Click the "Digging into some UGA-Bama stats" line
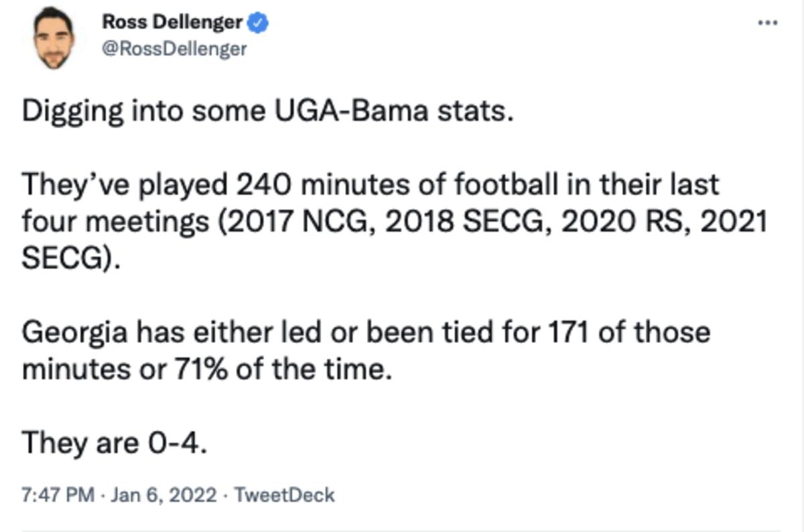This screenshot has width=804, height=532. pyautogui.click(x=267, y=111)
